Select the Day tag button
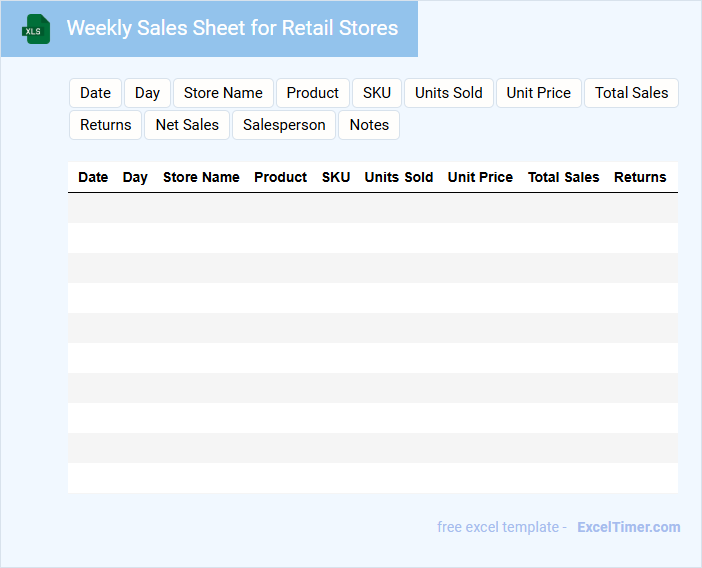The height and width of the screenshot is (568, 702). [x=147, y=93]
